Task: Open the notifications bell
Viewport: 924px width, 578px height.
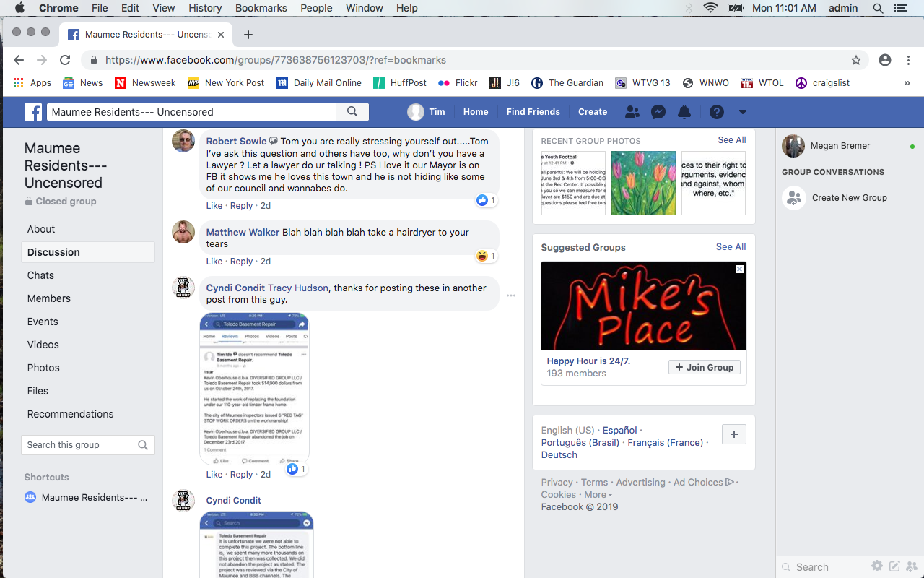Action: pos(684,112)
